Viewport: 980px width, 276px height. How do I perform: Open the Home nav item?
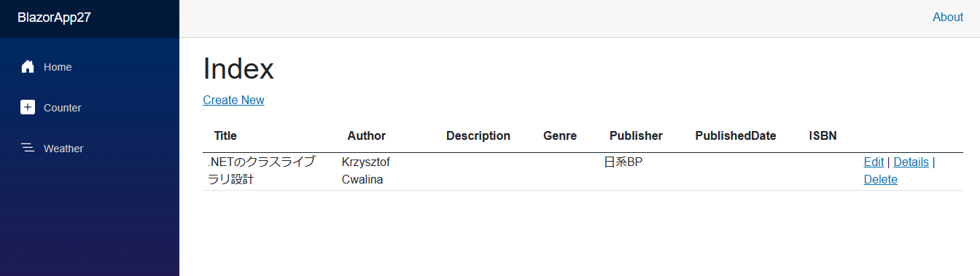pyautogui.click(x=90, y=67)
